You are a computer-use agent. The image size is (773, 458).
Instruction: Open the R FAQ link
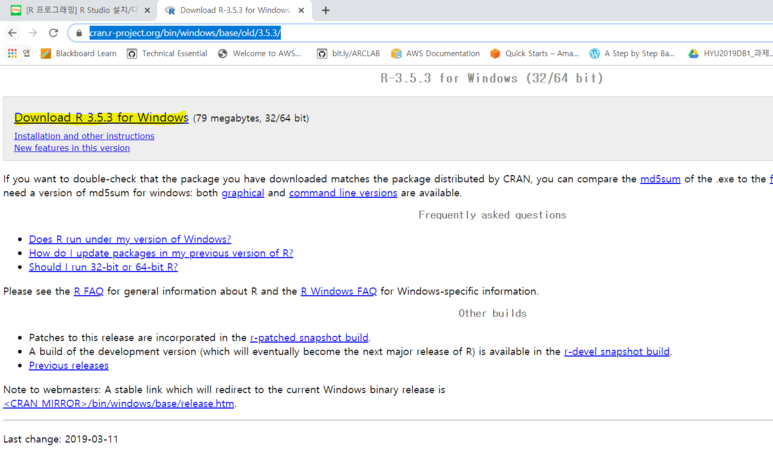click(x=89, y=291)
